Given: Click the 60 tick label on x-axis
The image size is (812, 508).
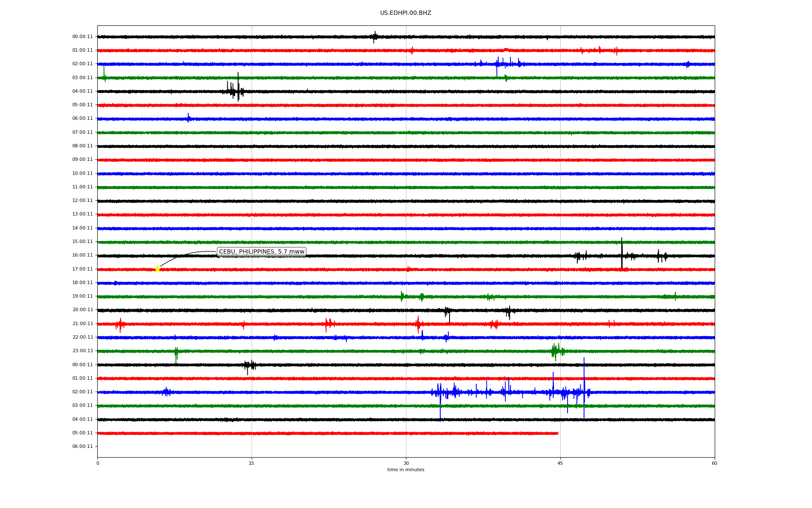Looking at the screenshot, I should coord(714,463).
